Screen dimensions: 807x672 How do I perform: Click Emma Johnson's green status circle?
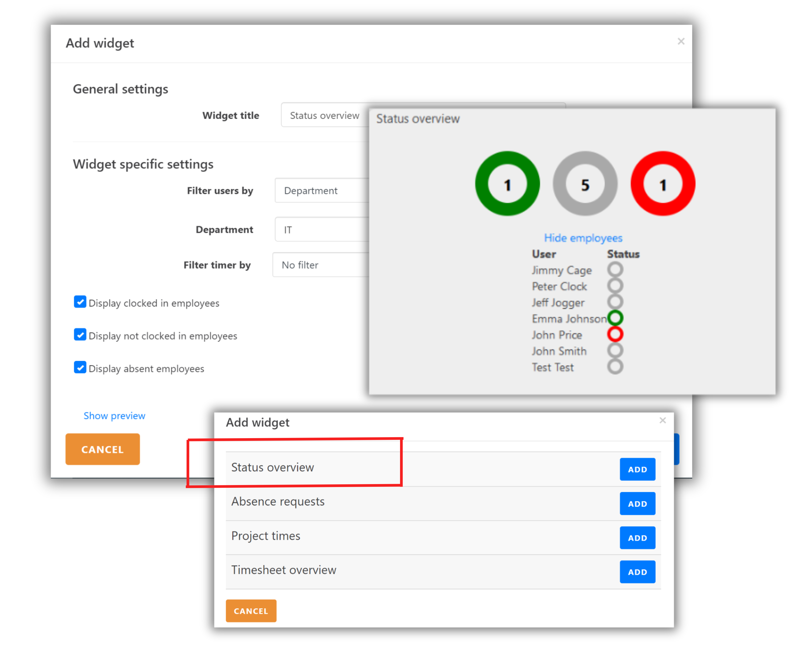[x=615, y=318]
